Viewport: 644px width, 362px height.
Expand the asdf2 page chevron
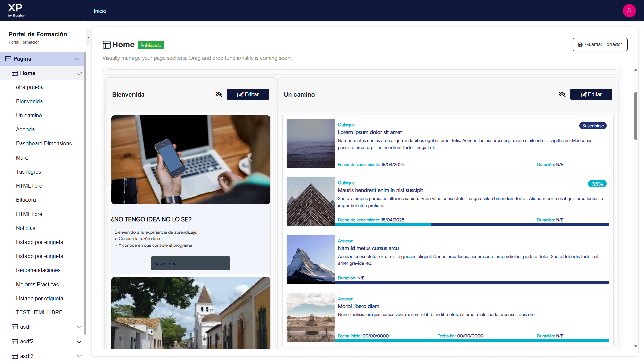[x=79, y=342]
